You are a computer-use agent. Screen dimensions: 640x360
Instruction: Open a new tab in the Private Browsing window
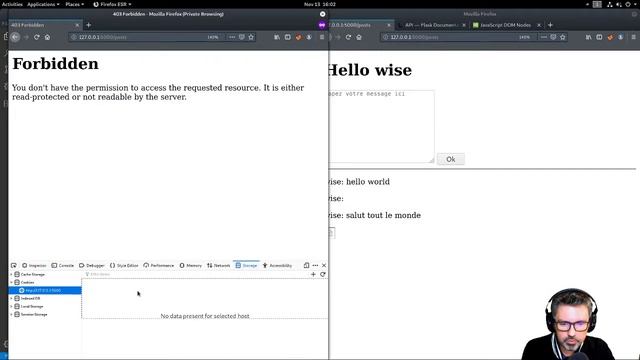click(x=89, y=25)
